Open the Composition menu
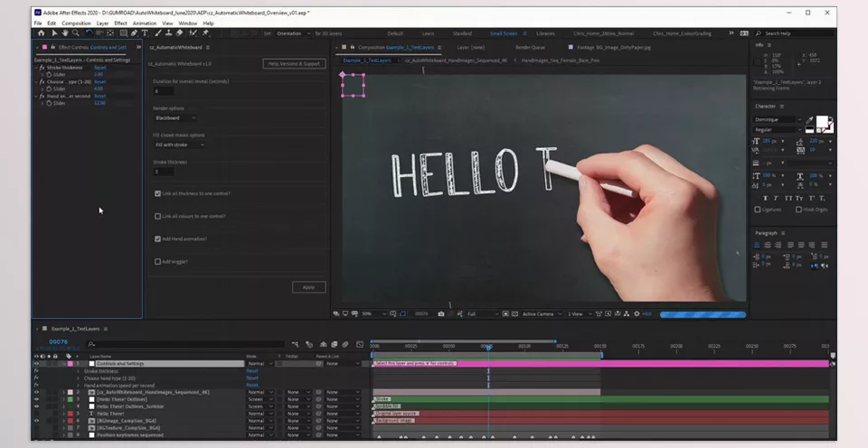Screen dimensions: 868x448 pos(76,23)
